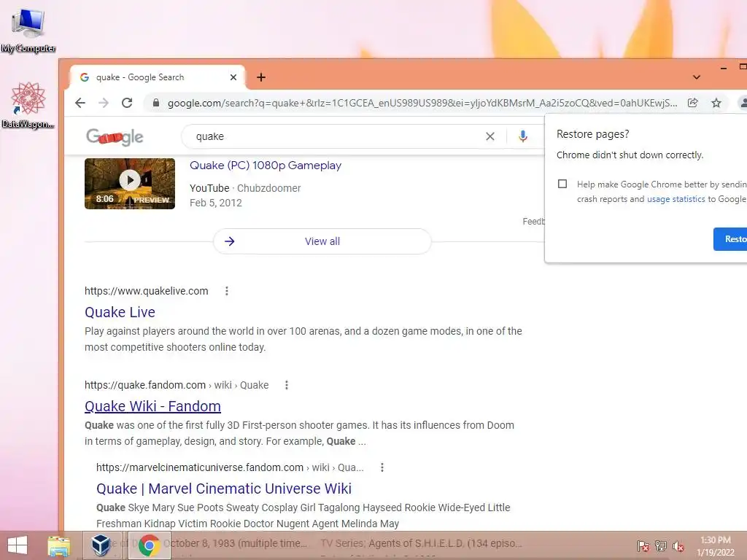
Task: Go back to the previous page
Action: (x=80, y=103)
